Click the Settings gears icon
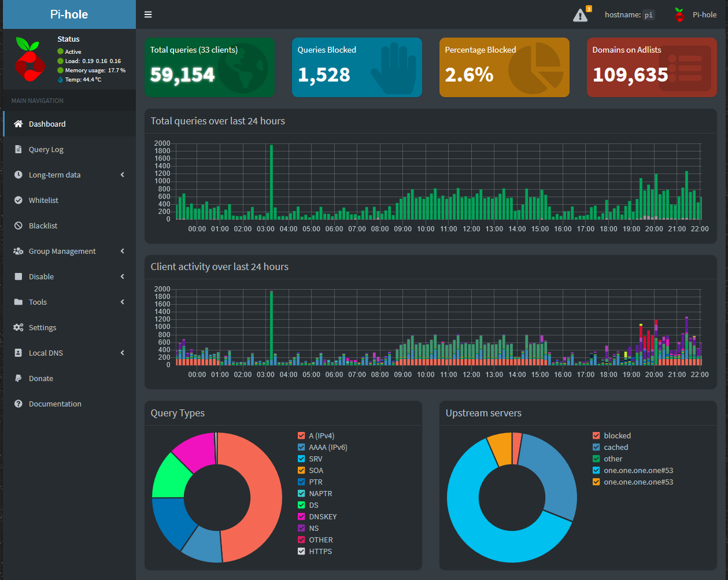Screen dimensions: 728x580 pos(18,327)
